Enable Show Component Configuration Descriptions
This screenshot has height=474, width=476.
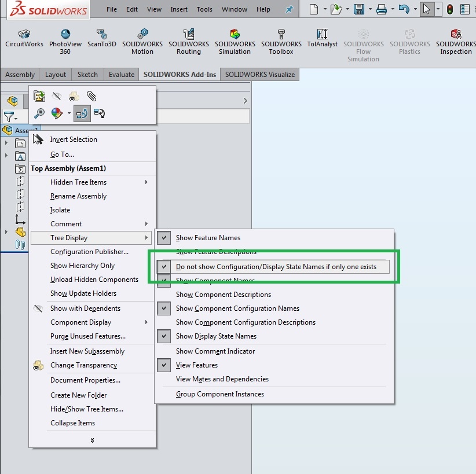(x=246, y=322)
